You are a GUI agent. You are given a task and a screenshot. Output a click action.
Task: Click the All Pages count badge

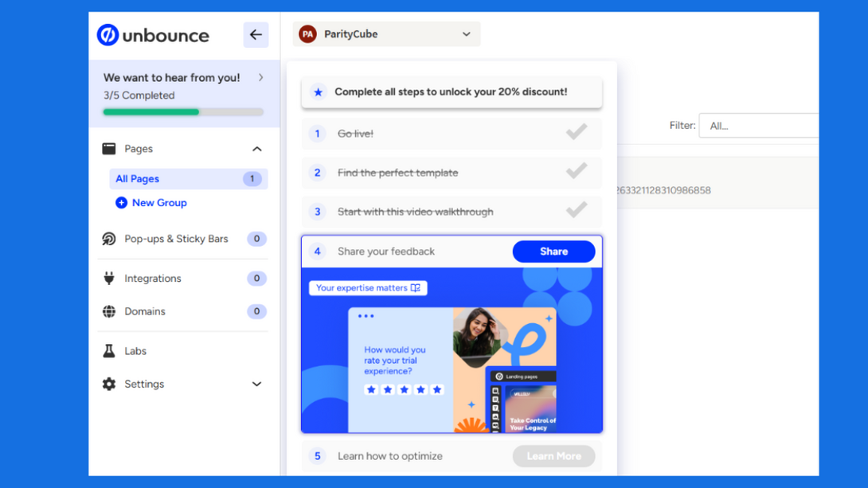[252, 178]
